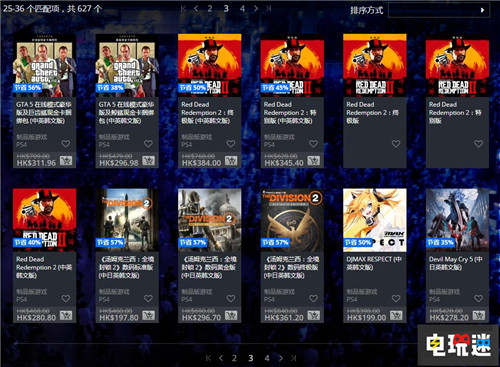500x367 pixels.
Task: Open Red Dead Redemption 2 (中英韩文版) title
Action: coord(44,267)
